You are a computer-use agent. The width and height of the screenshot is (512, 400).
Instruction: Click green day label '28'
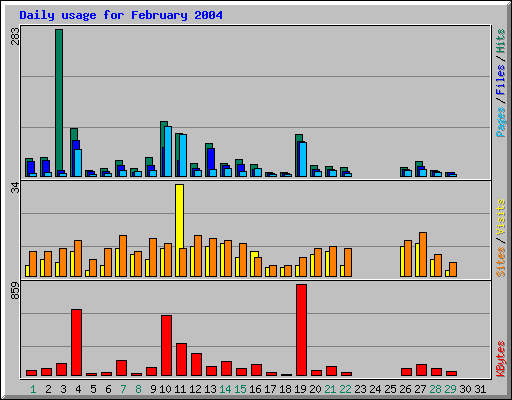[x=435, y=389]
